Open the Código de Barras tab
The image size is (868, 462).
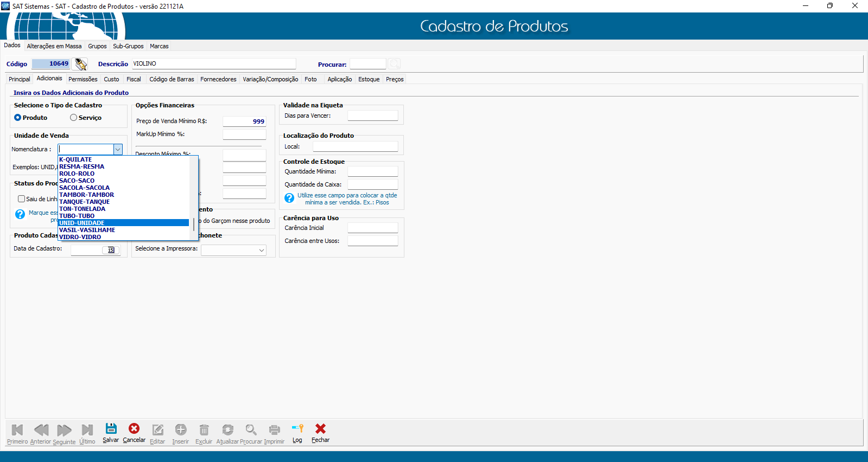172,79
